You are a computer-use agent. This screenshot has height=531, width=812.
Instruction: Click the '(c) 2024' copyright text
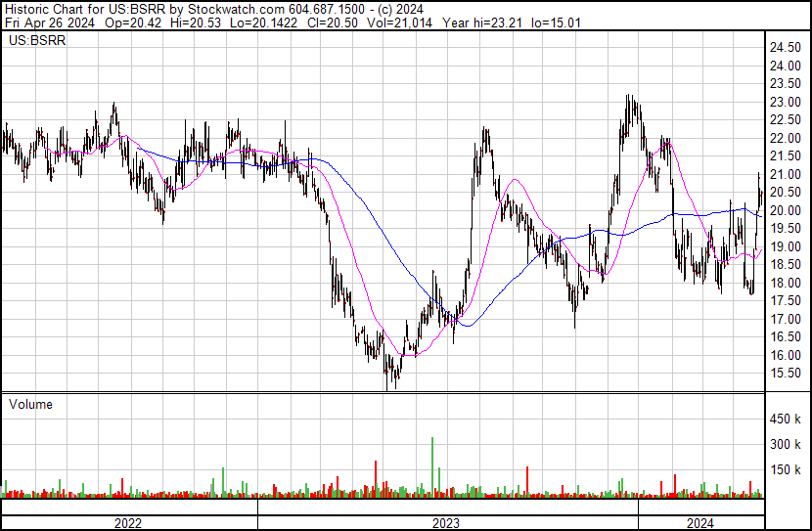click(401, 9)
